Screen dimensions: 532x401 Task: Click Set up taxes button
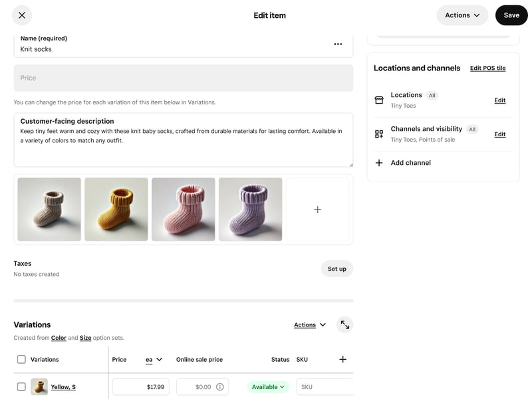[336, 269]
